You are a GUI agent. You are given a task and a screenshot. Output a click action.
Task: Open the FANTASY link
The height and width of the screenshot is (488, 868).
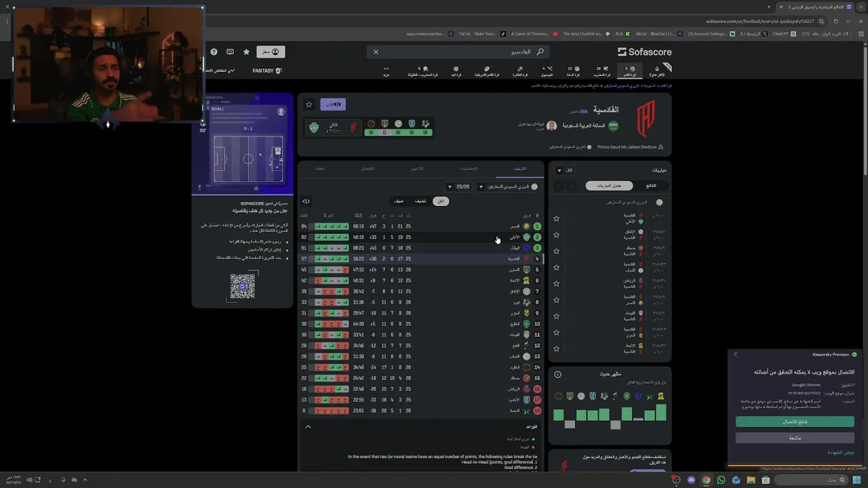(267, 70)
